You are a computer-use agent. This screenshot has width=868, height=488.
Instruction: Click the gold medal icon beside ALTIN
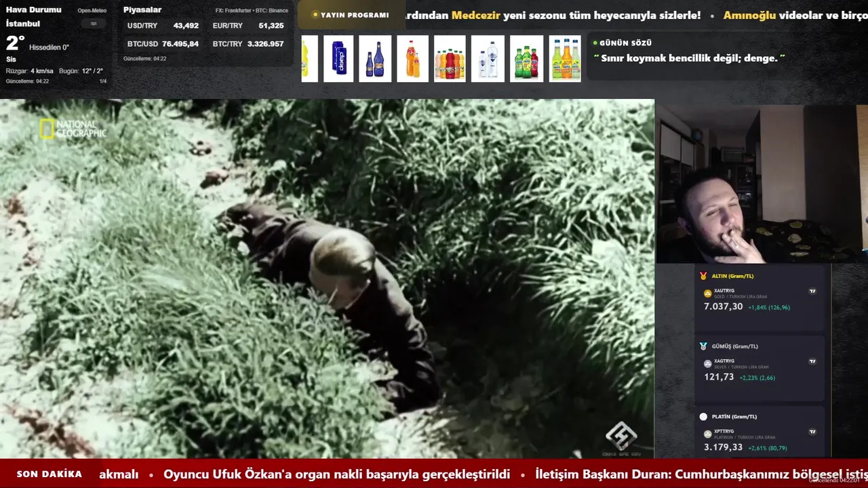click(x=703, y=276)
